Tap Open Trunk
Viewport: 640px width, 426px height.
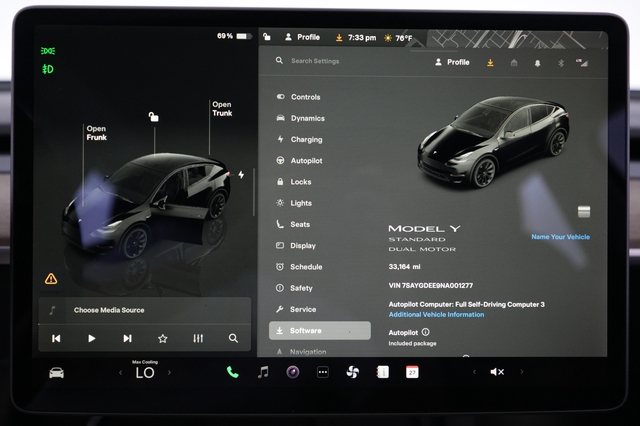pyautogui.click(x=222, y=109)
